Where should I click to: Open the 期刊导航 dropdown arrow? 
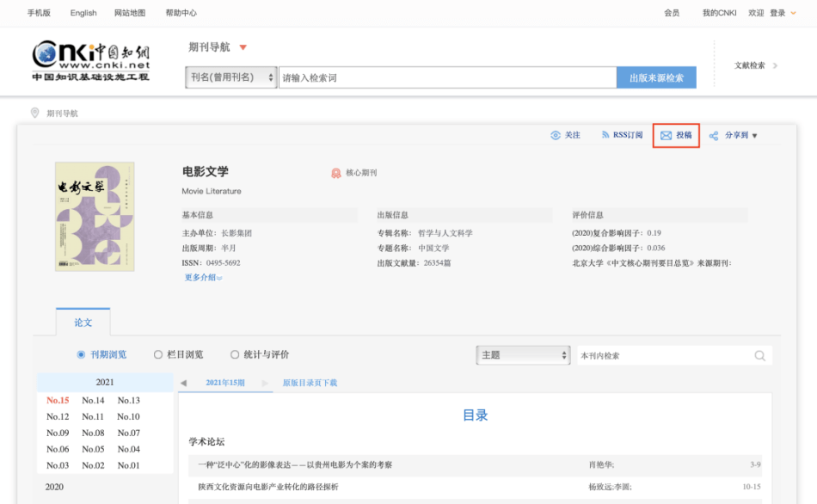[243, 48]
